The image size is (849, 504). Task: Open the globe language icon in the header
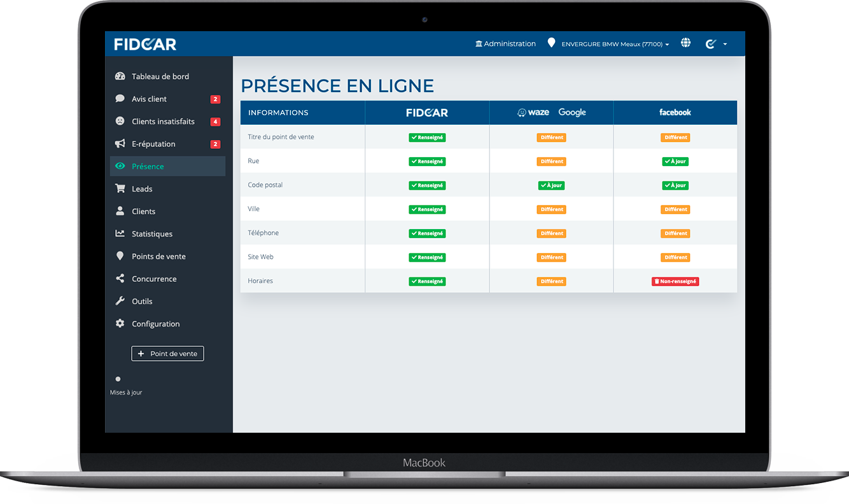tap(685, 43)
